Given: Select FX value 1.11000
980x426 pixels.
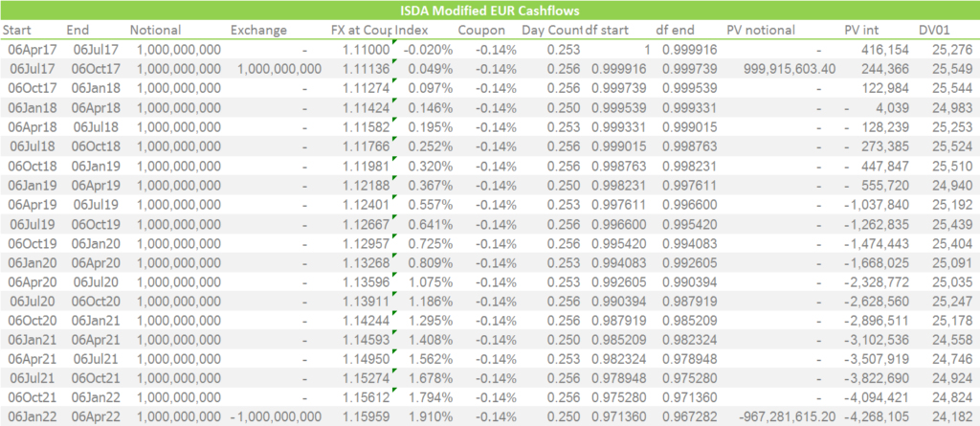Looking at the screenshot, I should (x=367, y=50).
